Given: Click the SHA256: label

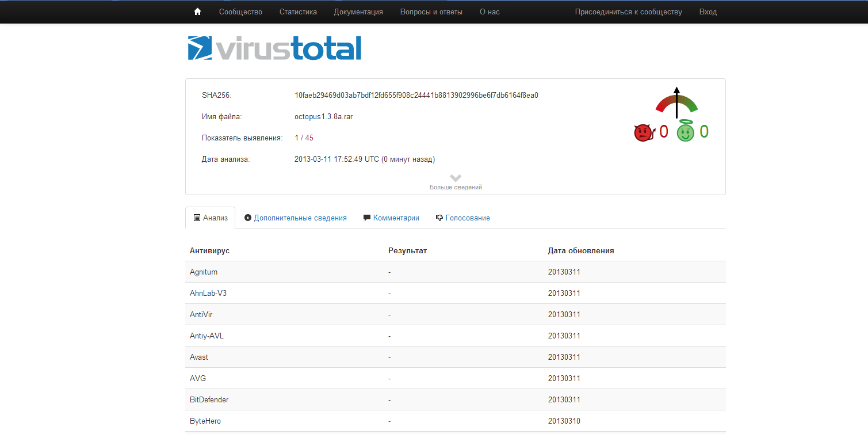Looking at the screenshot, I should click(x=216, y=95).
